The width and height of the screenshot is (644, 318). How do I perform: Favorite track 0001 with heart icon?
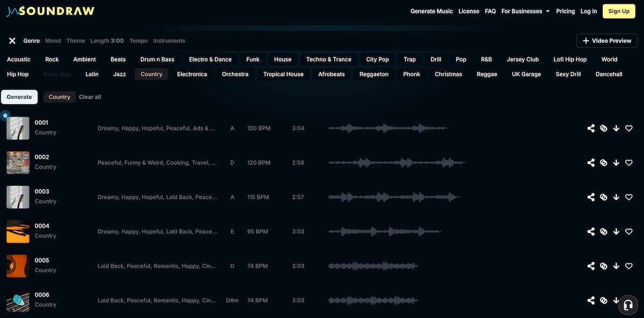(x=629, y=128)
